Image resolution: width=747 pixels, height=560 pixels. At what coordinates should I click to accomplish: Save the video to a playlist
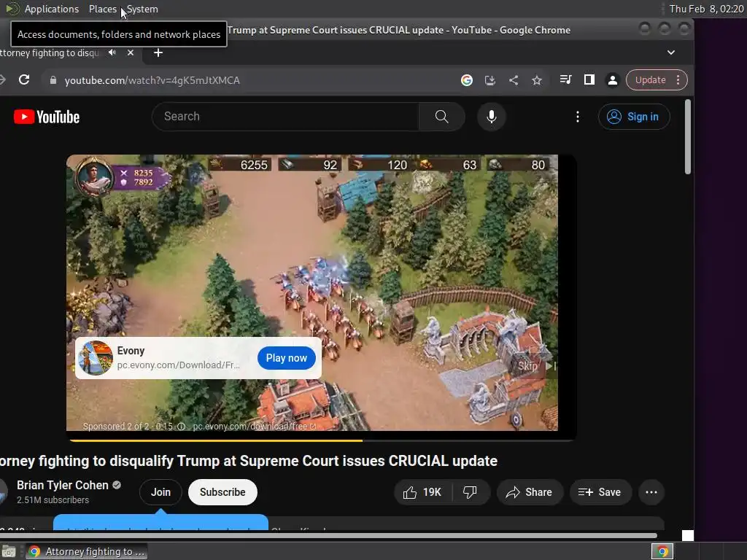coord(600,492)
